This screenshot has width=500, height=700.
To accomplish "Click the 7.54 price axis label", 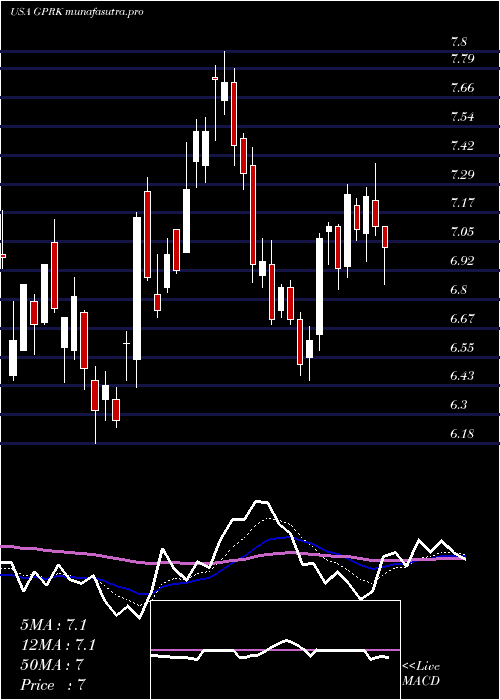I will tap(462, 117).
